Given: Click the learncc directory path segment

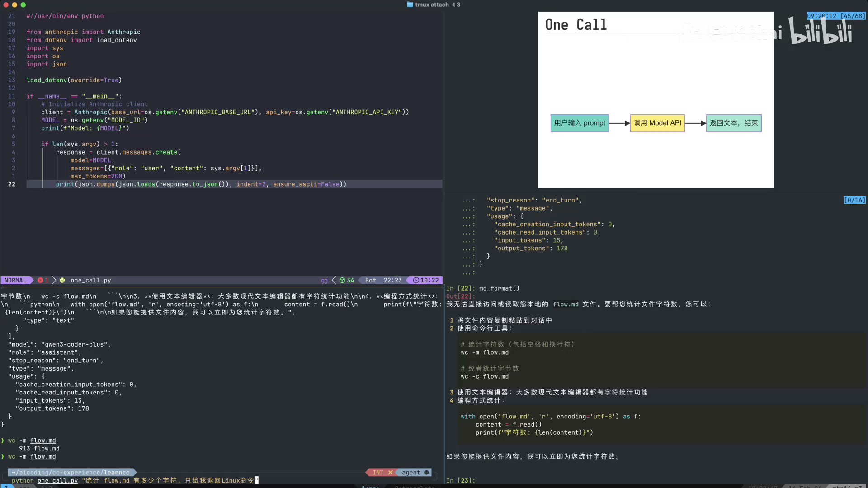Looking at the screenshot, I should pyautogui.click(x=117, y=473).
